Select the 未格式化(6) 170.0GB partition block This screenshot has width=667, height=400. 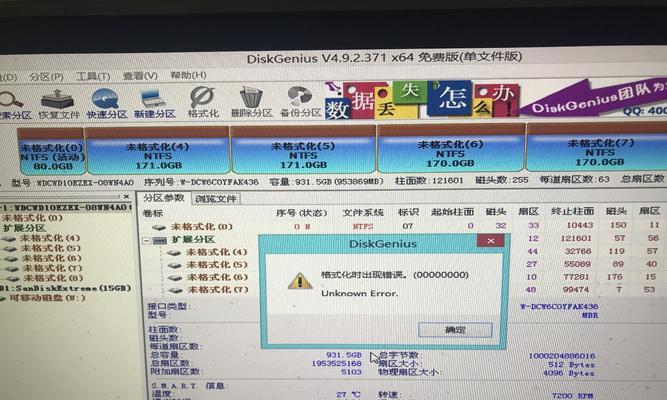(x=450, y=148)
